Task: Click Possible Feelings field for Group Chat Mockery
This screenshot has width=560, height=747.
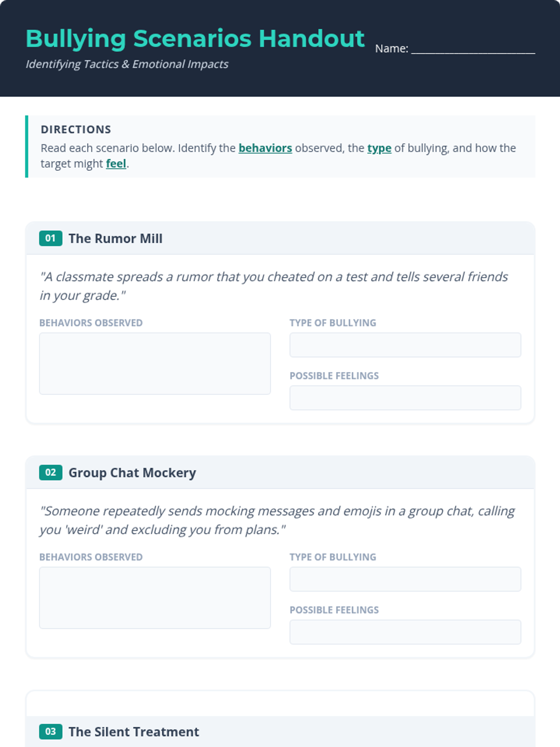Action: (405, 632)
